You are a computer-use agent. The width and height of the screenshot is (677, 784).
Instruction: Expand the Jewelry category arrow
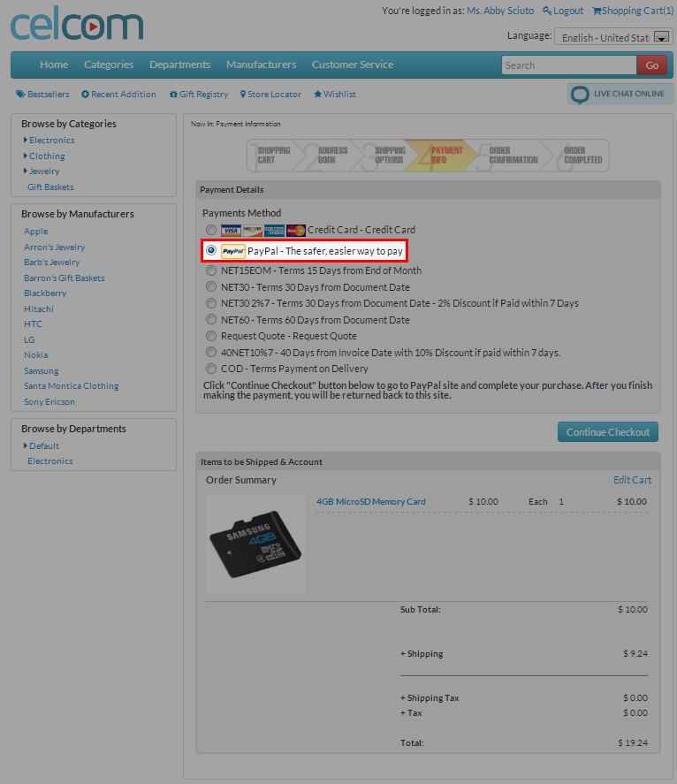coord(26,171)
